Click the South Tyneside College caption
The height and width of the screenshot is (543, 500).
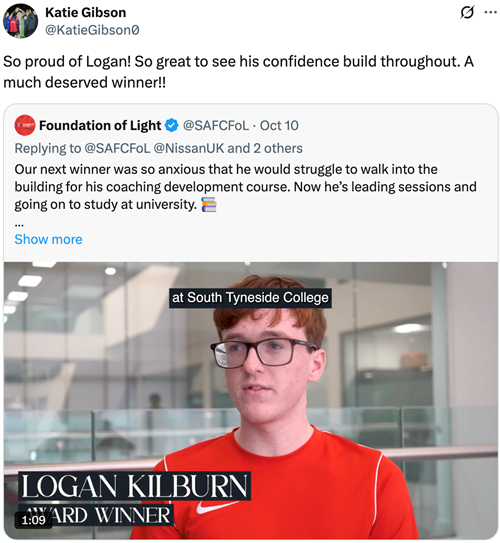250,298
